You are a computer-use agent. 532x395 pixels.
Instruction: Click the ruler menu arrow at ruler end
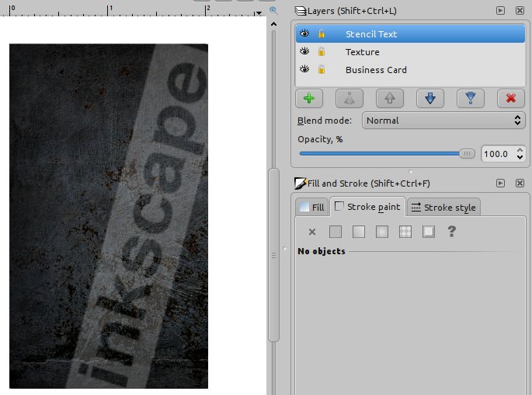(x=259, y=13)
